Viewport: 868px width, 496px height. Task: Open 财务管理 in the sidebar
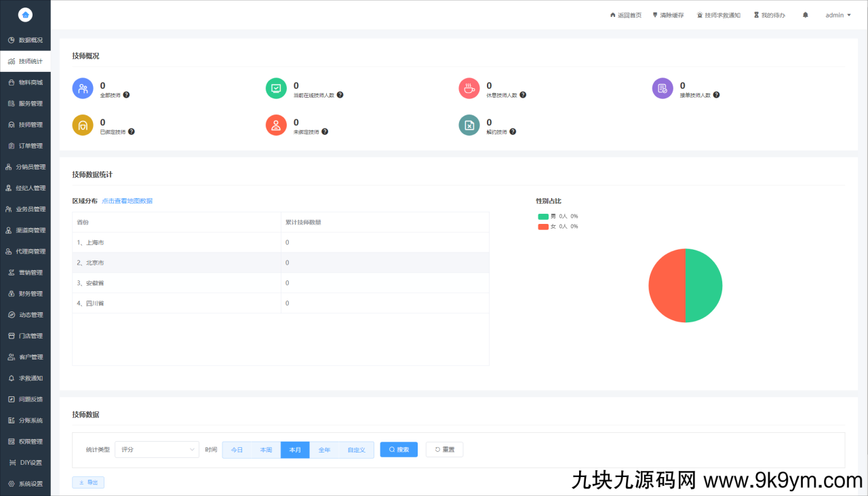[x=25, y=294]
